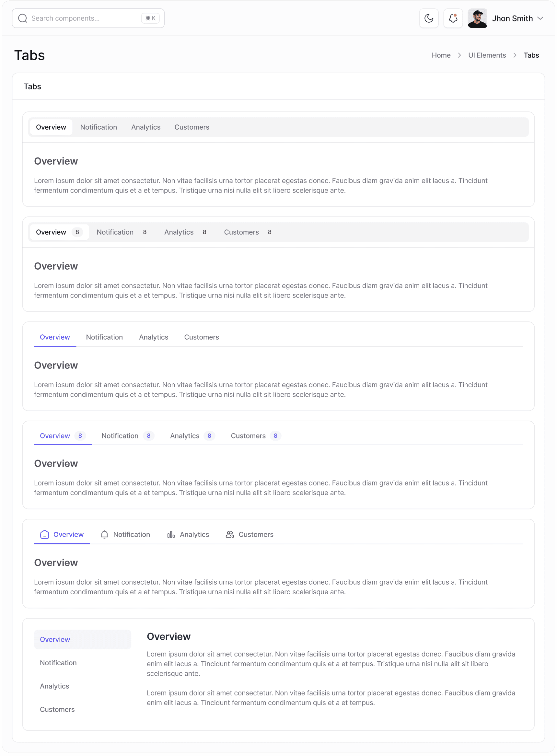Select the underlined Customers tab without badge
Viewport: 557px width, 756px height.
coord(201,337)
